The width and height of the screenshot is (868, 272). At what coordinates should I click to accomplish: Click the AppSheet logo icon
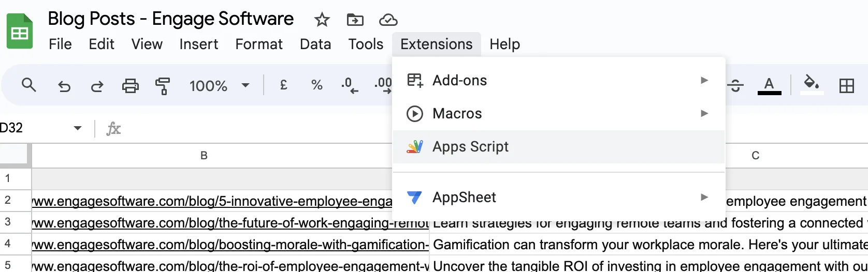415,198
